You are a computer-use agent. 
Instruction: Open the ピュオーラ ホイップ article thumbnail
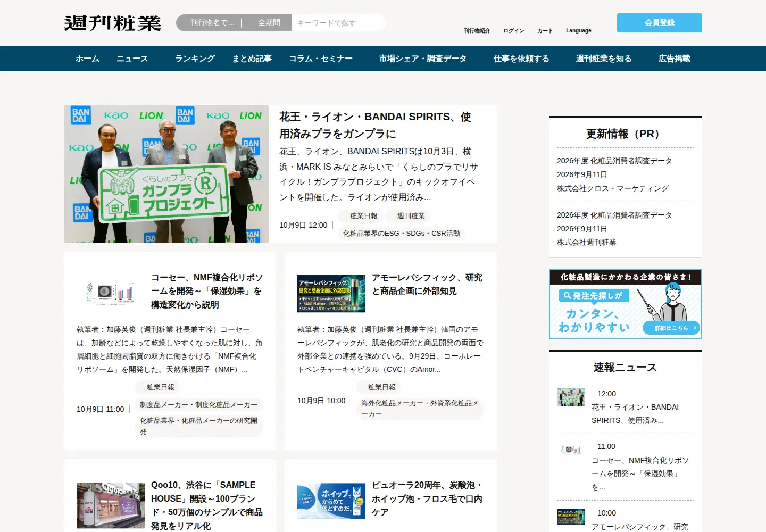[331, 501]
